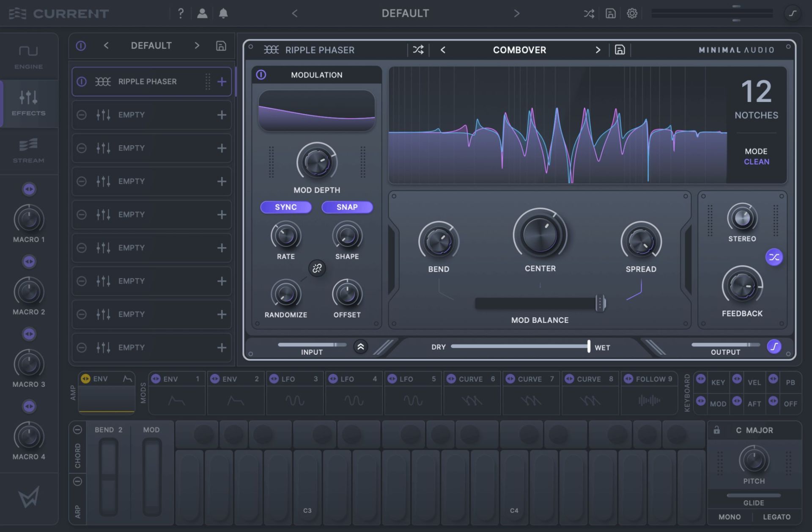
Task: Click the Macro 4 assign icon
Action: pos(29,406)
